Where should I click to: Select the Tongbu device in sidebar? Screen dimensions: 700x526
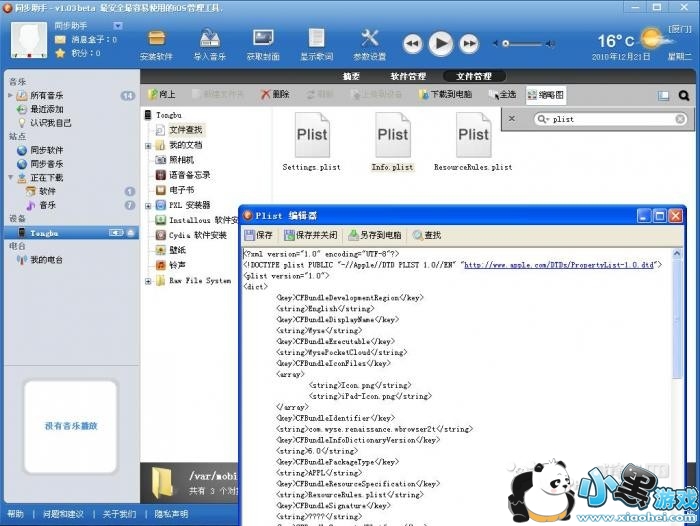(71, 233)
